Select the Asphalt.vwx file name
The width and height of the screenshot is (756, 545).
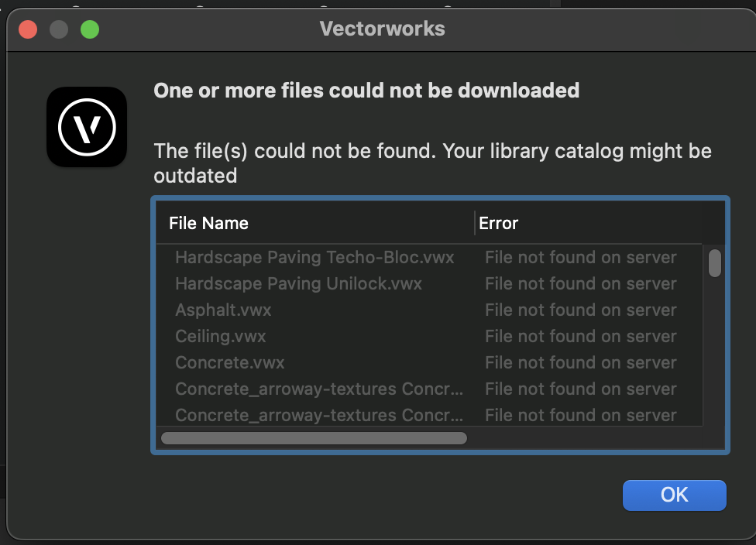(223, 310)
